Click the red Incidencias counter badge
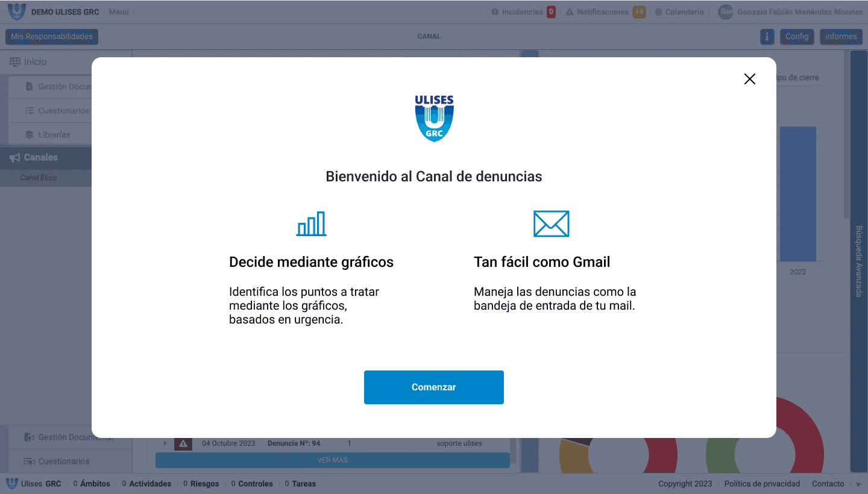Viewport: 868px width, 494px height. tap(551, 12)
